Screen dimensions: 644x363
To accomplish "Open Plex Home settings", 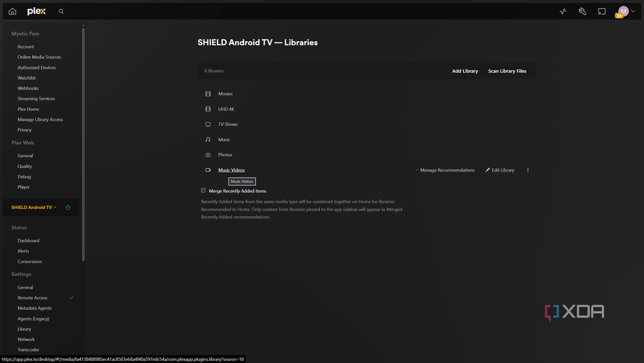I will tap(28, 109).
